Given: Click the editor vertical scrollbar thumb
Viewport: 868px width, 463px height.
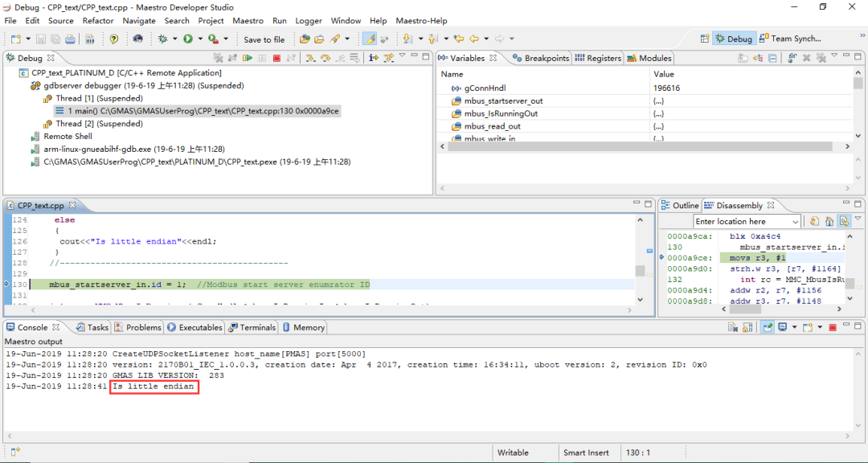Looking at the screenshot, I should click(x=640, y=271).
